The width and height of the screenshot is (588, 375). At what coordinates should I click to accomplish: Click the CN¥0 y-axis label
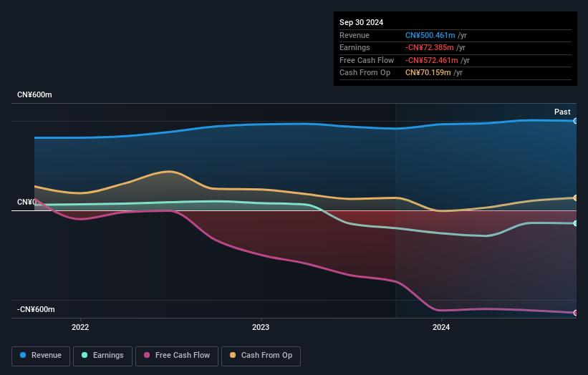click(x=27, y=203)
